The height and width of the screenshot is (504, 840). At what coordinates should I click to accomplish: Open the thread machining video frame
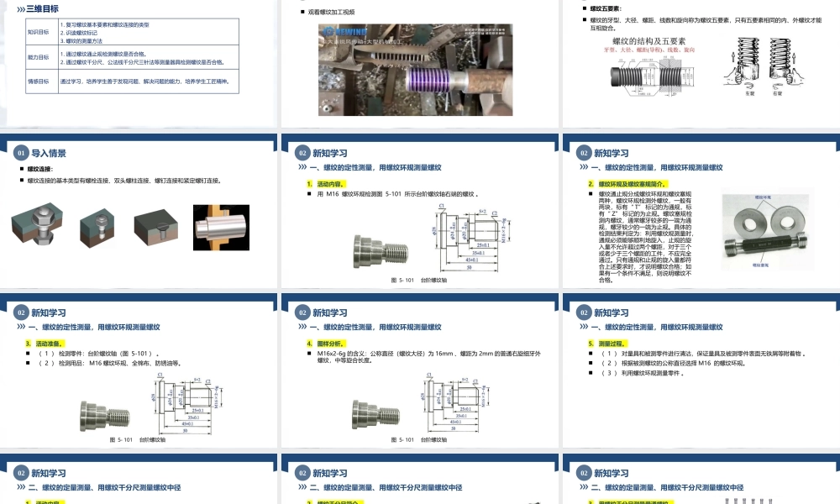pos(415,70)
